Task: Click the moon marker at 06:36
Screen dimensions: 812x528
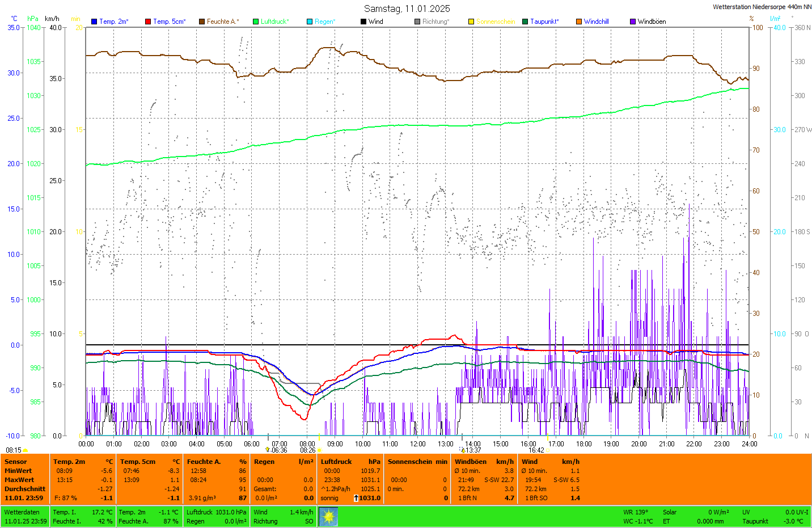Action: coord(268,450)
